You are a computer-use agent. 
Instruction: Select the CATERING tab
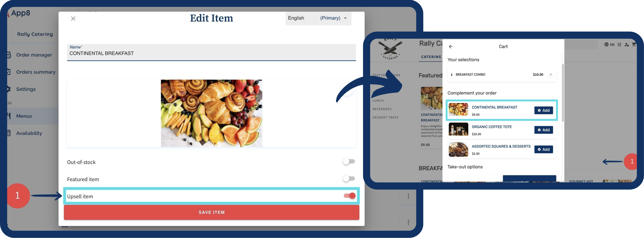tap(431, 57)
